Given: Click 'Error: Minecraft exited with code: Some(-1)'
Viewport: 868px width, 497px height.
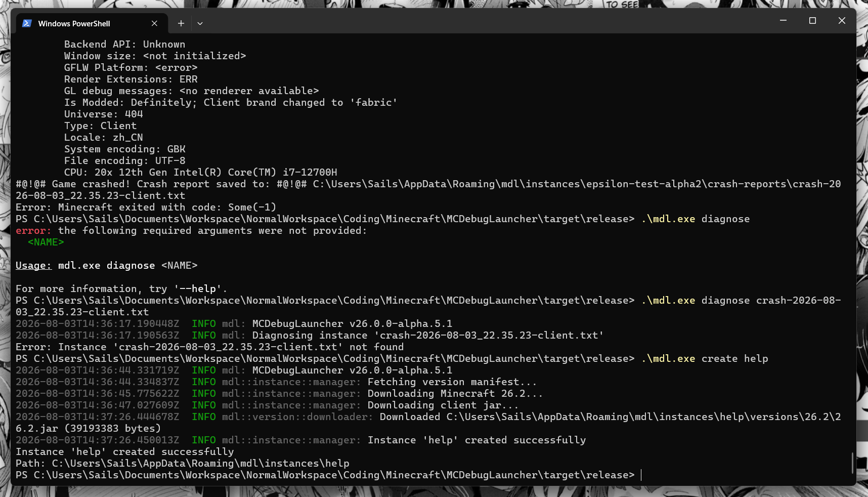Looking at the screenshot, I should 146,208.
